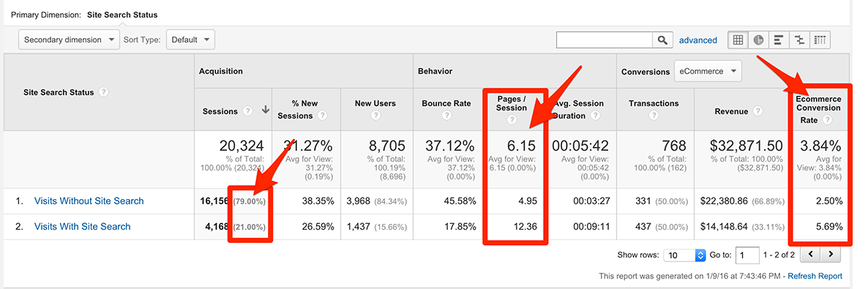868x289 pixels.
Task: Switch to the data table view icon
Action: (x=737, y=40)
